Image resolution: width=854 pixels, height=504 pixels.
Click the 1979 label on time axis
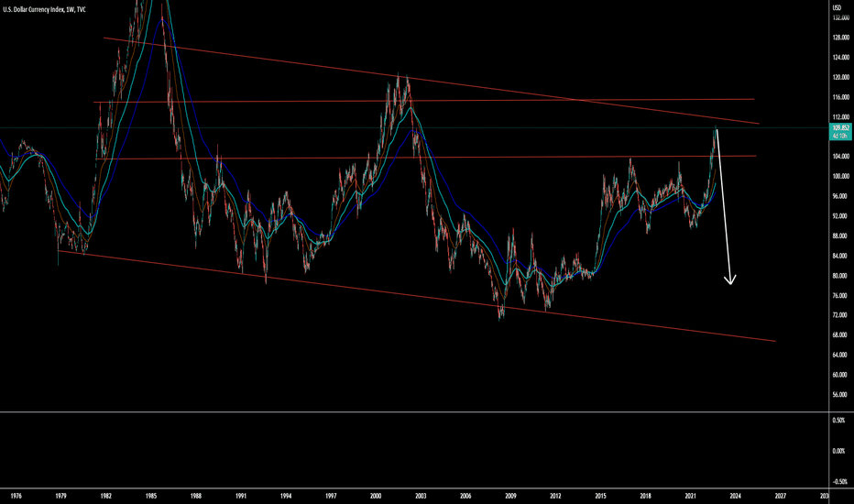(x=61, y=496)
